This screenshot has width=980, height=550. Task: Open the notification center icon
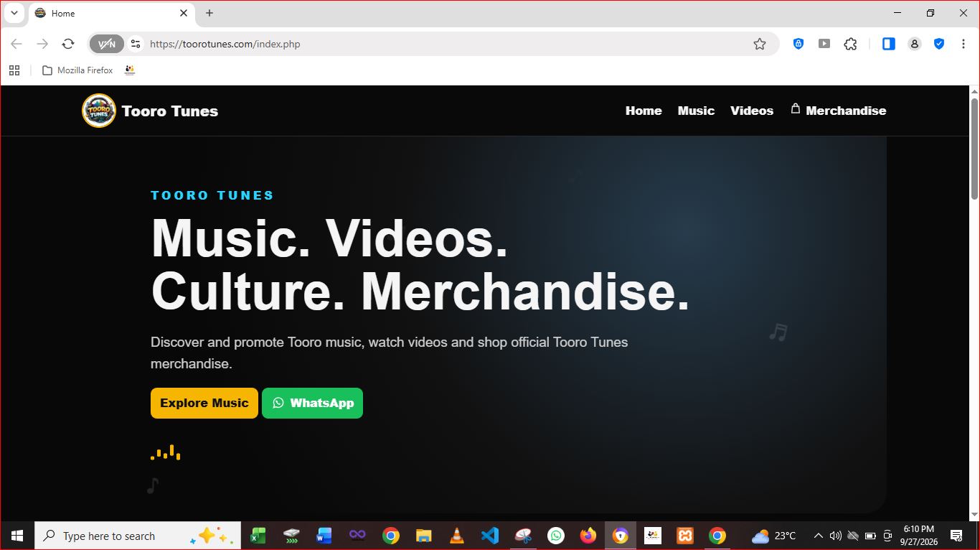956,536
